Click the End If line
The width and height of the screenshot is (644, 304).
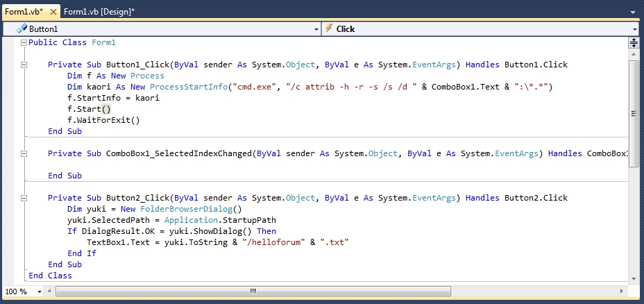(x=82, y=253)
